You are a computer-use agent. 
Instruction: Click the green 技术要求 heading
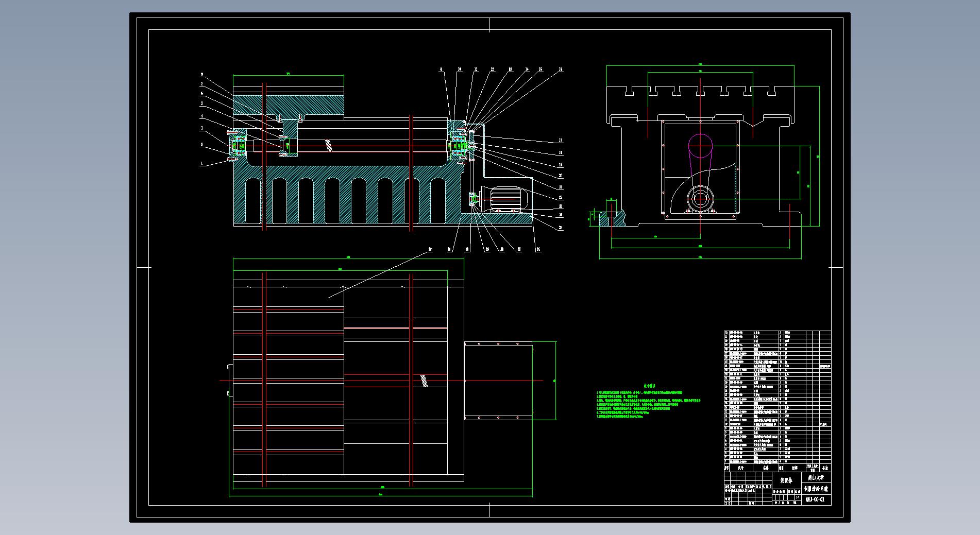(x=649, y=386)
